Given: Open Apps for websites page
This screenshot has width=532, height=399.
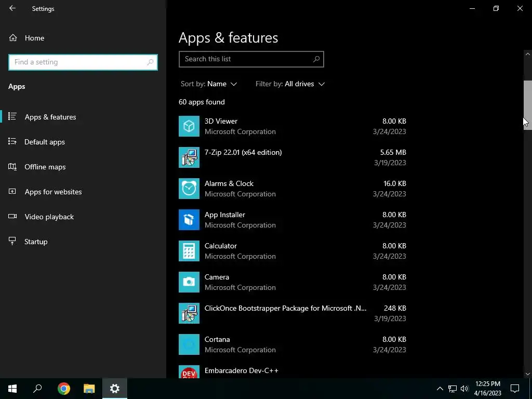Looking at the screenshot, I should tap(54, 192).
